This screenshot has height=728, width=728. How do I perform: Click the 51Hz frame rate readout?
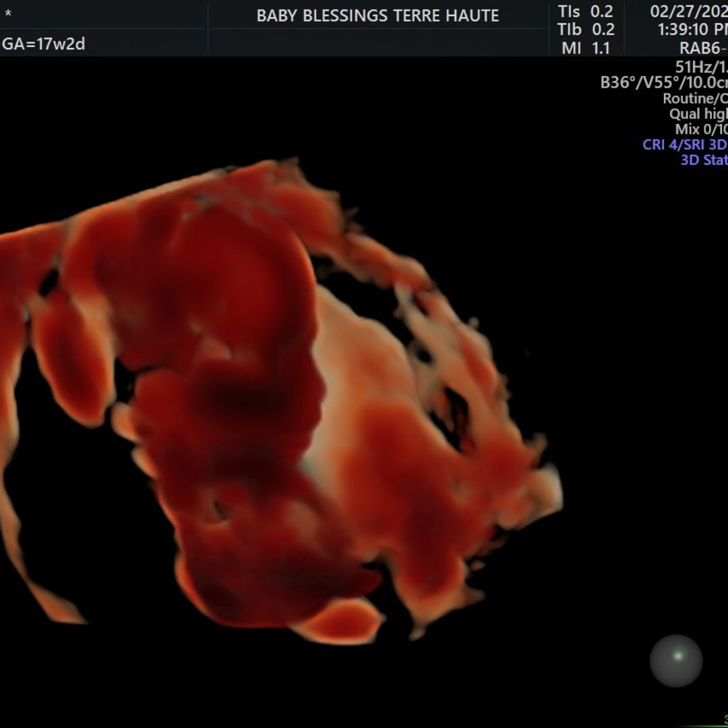click(x=701, y=67)
